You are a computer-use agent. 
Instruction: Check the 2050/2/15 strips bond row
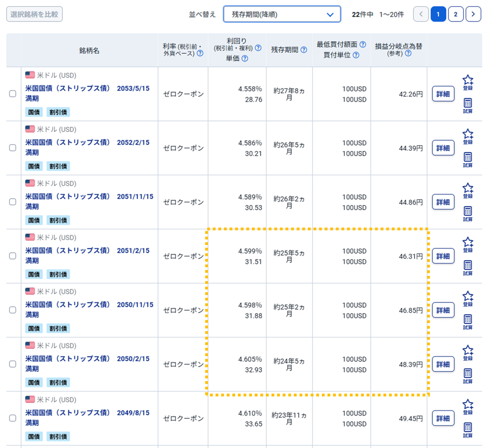13,364
